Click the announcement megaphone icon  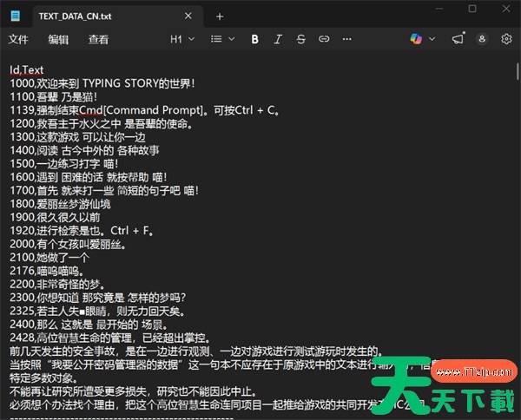(458, 39)
